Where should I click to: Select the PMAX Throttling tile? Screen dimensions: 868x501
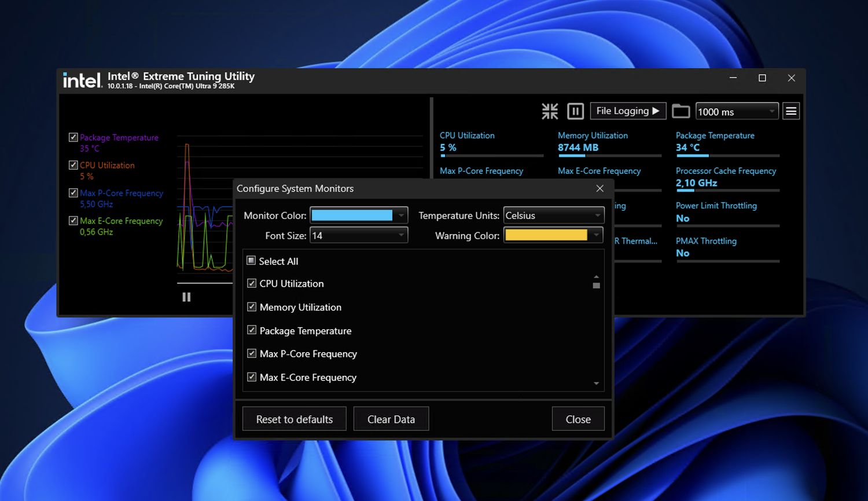[727, 248]
